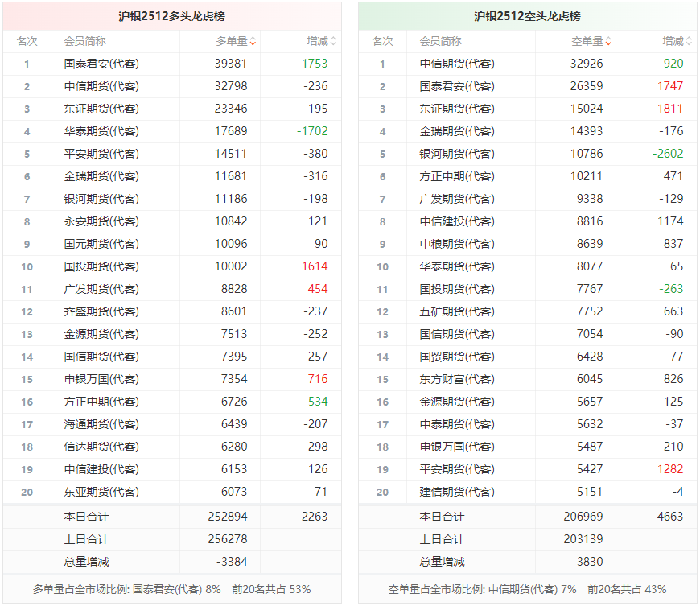Click 名次 column header in 多头 table
The height and width of the screenshot is (606, 700).
pos(27,41)
